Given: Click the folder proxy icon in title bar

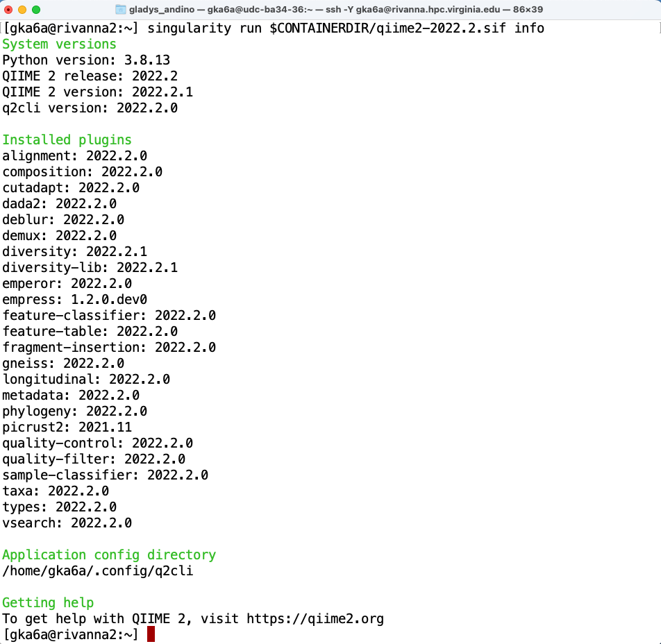Looking at the screenshot, I should coord(121,9).
